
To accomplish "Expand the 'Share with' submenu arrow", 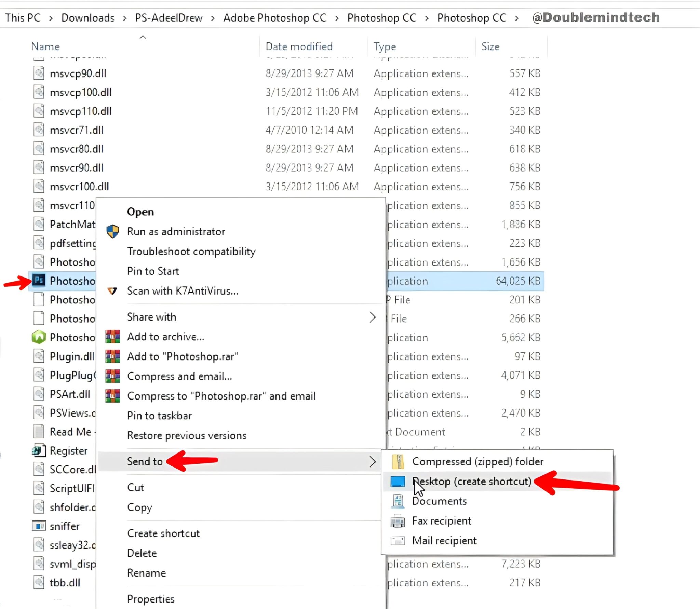I will 373,317.
